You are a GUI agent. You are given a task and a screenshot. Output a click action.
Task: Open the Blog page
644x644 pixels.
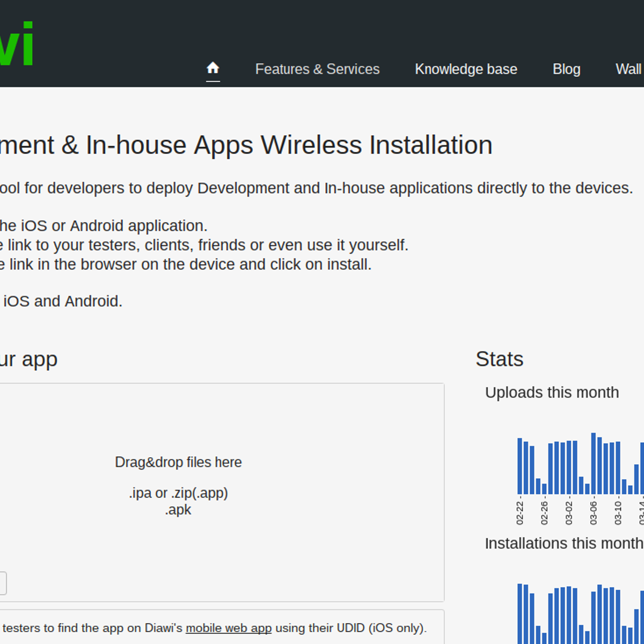(x=566, y=69)
